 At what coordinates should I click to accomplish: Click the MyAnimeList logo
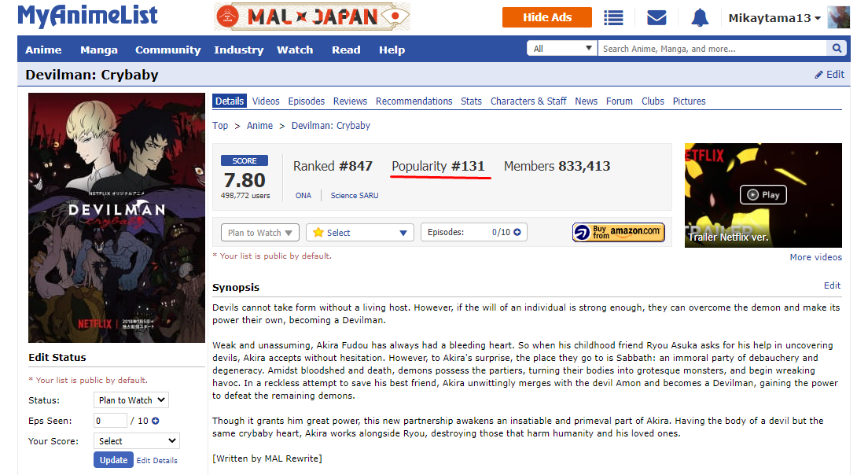click(x=87, y=16)
